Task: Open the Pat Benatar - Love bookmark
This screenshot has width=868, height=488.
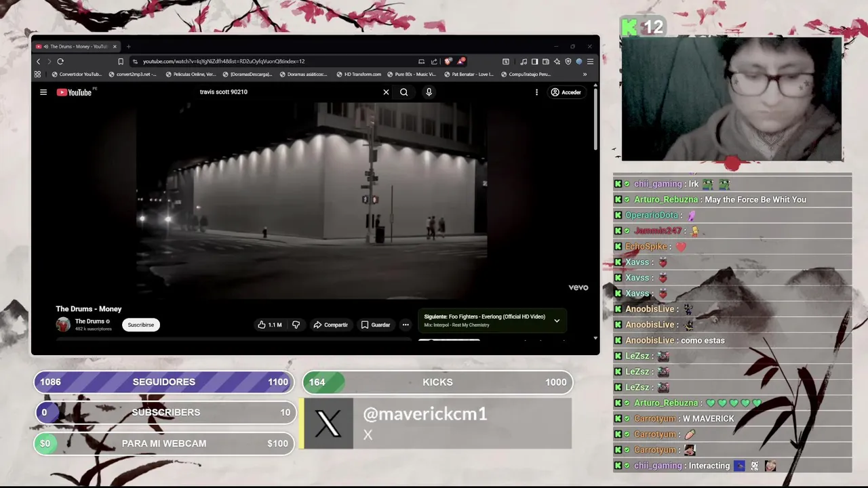Action: (469, 75)
